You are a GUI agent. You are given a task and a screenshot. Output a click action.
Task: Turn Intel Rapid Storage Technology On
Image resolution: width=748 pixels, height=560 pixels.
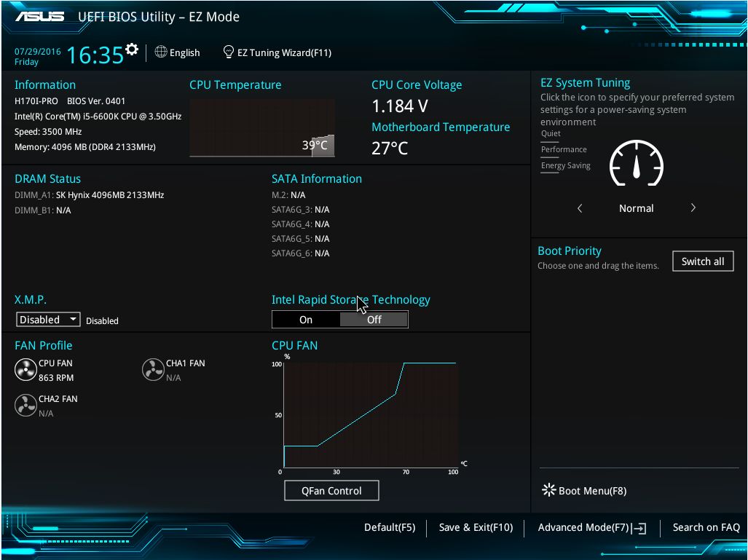tap(306, 320)
